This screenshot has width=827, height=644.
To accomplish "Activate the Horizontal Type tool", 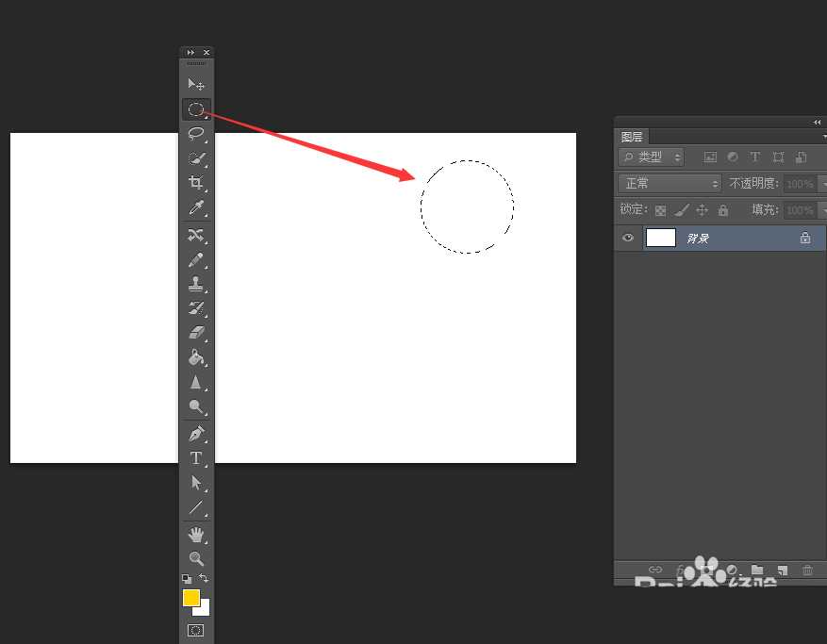I will coord(196,458).
